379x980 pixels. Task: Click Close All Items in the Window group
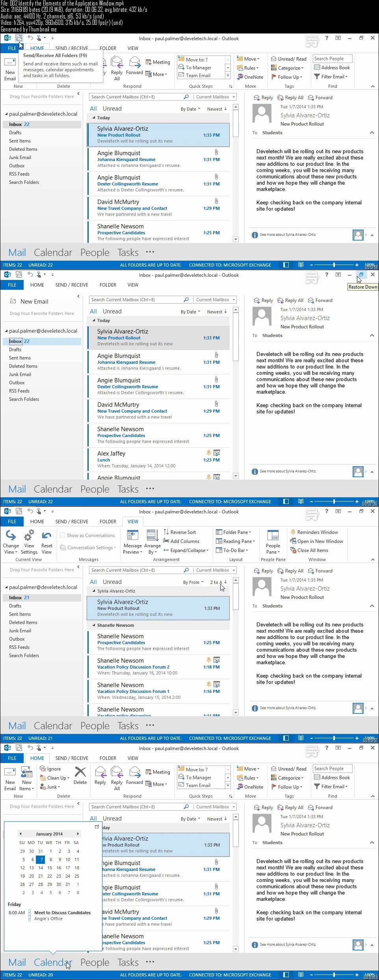[309, 550]
